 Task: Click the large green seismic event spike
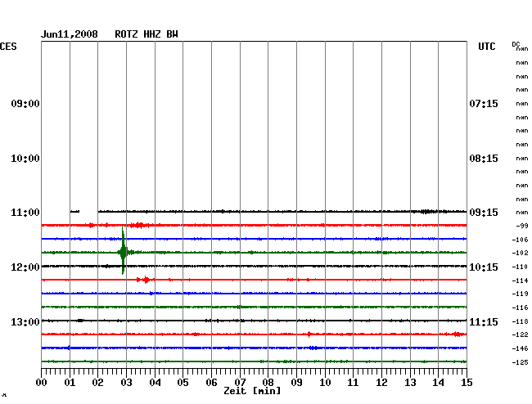(123, 251)
